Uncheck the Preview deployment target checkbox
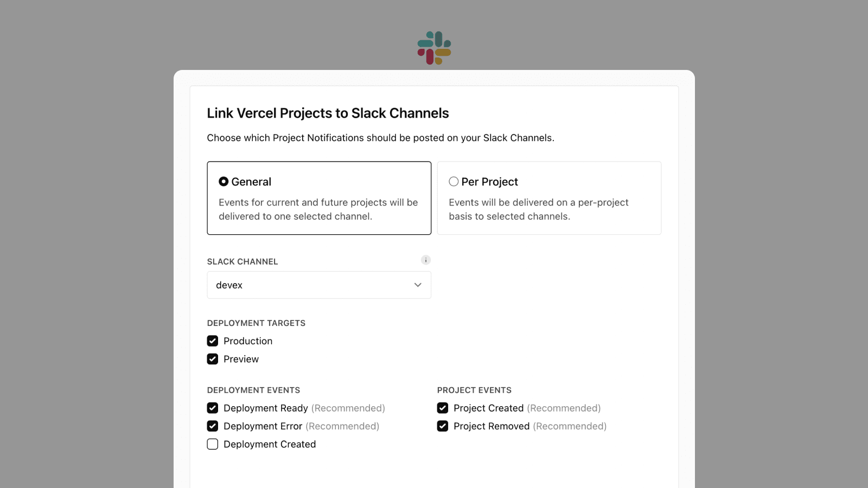Viewport: 868px width, 488px height. click(213, 359)
